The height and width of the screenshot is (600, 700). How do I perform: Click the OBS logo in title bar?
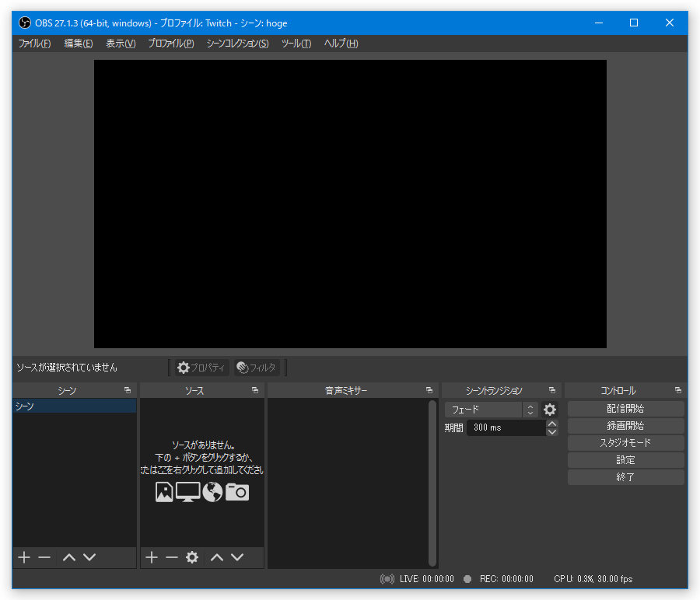[25, 23]
